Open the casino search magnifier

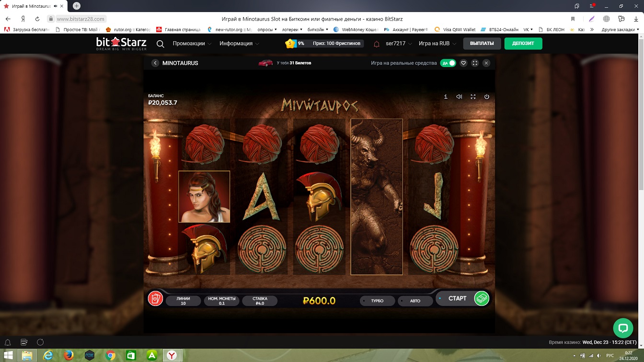[x=161, y=44]
